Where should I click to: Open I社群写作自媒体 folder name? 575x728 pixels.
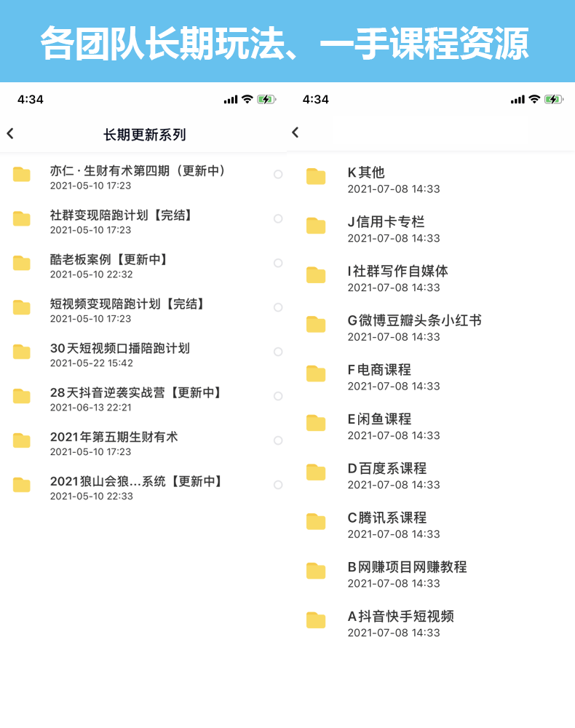pos(398,271)
